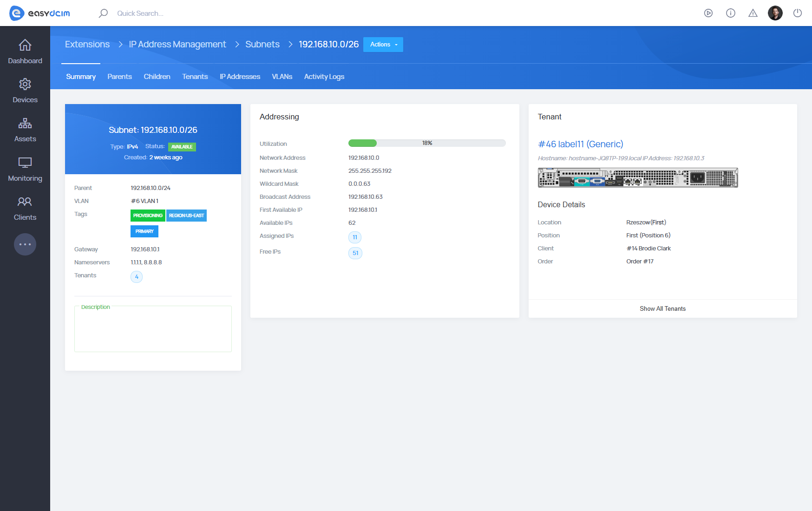Click the info circle icon

(731, 13)
